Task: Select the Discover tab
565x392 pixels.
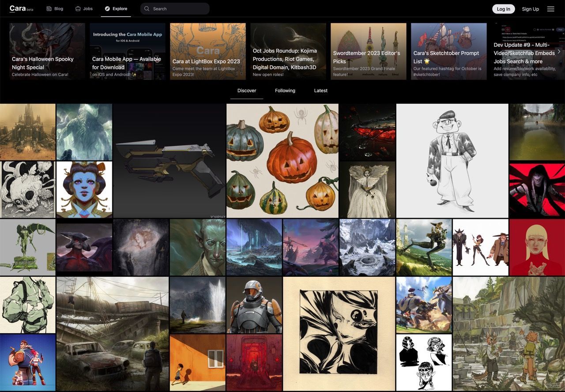Action: pyautogui.click(x=247, y=90)
